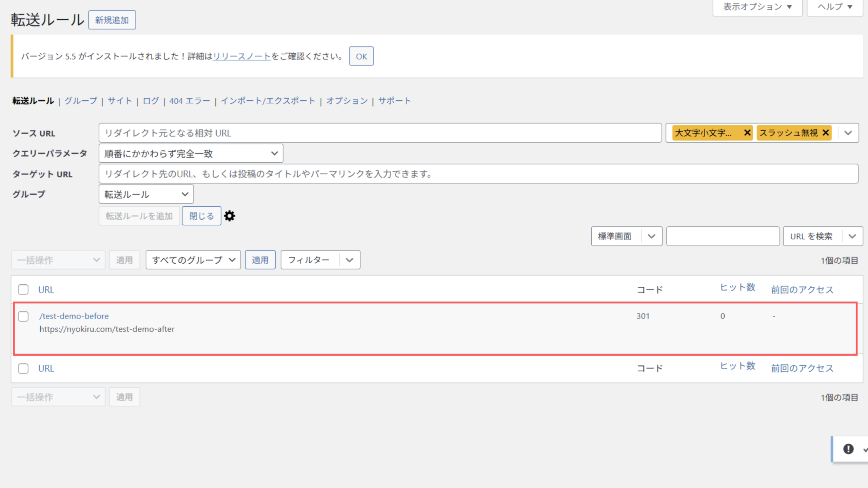The height and width of the screenshot is (488, 868).
Task: Open the フィルター chevron arrow
Action: 350,260
